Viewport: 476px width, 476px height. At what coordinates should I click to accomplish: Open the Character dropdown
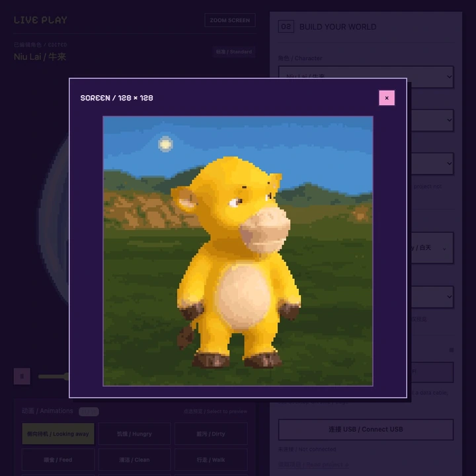click(x=366, y=77)
